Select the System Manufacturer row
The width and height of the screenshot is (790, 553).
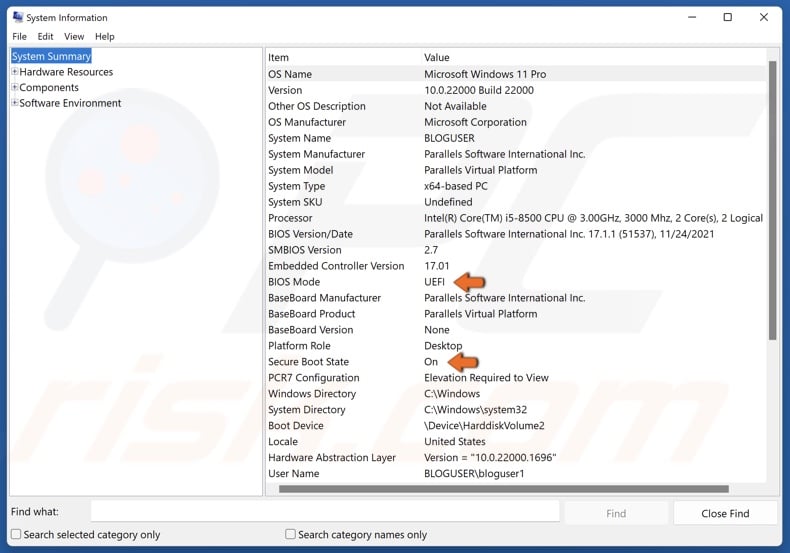click(516, 154)
